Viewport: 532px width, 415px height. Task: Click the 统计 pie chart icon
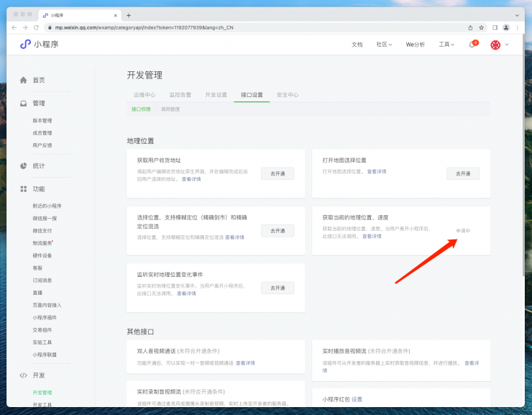23,165
